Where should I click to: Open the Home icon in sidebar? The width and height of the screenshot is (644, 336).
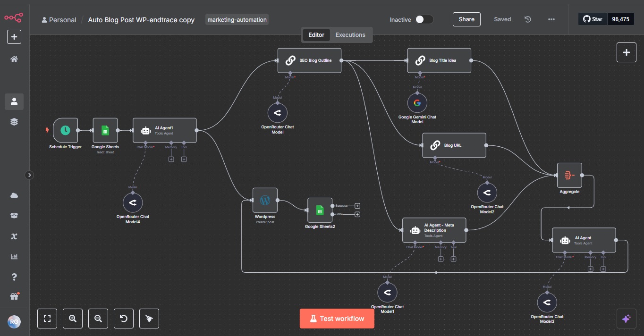14,59
